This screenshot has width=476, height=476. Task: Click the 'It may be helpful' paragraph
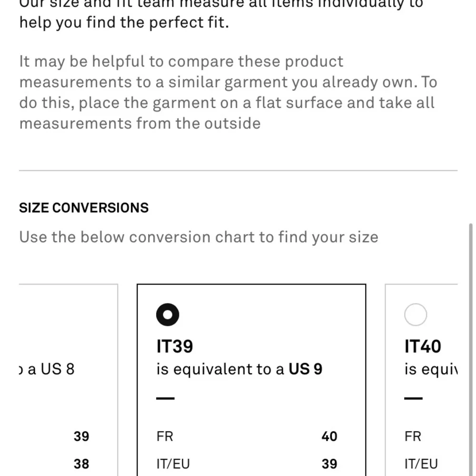228,92
